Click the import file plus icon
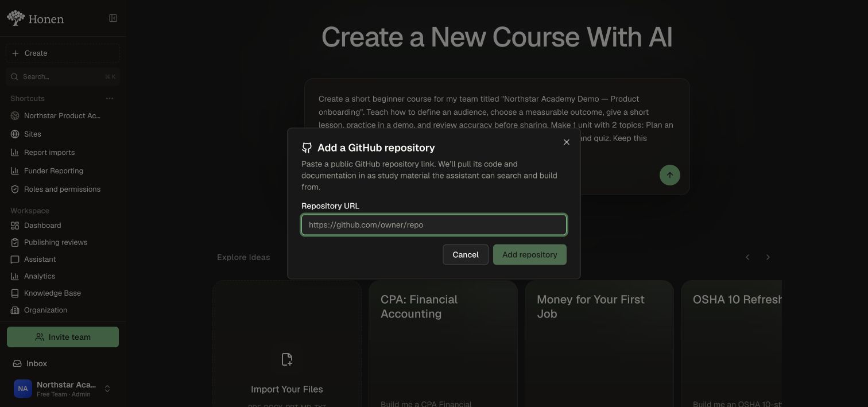Screen dimensions: 868x407 click(287, 359)
